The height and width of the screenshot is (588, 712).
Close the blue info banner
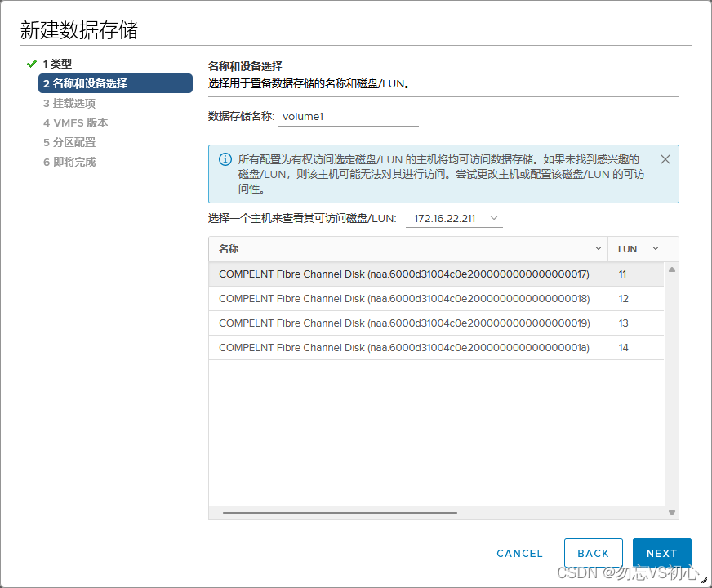pyautogui.click(x=665, y=159)
